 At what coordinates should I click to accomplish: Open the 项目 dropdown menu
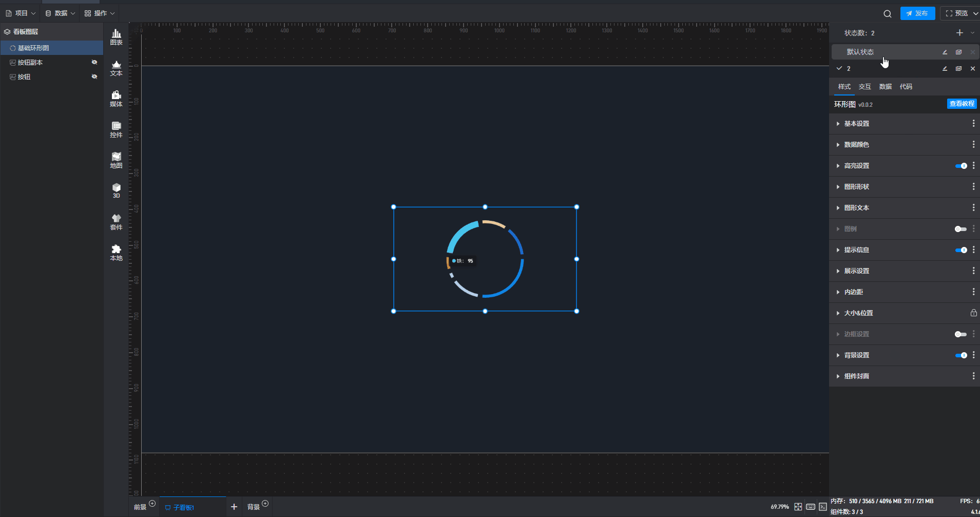[x=21, y=13]
